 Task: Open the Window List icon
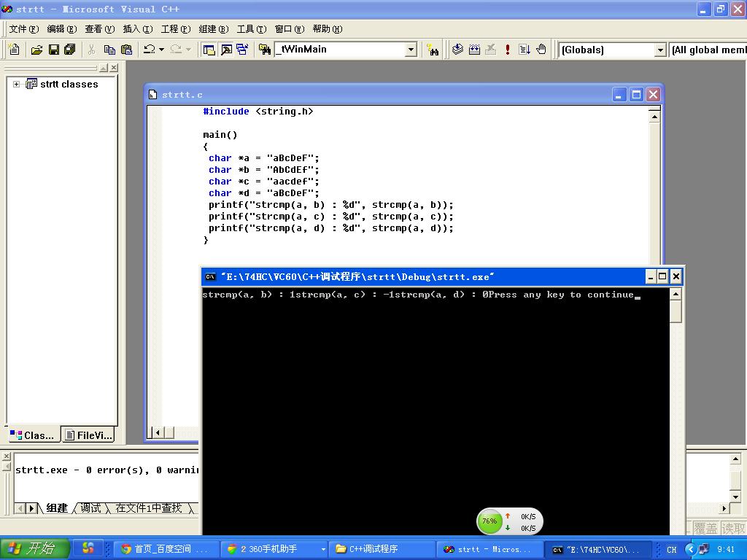[x=242, y=49]
